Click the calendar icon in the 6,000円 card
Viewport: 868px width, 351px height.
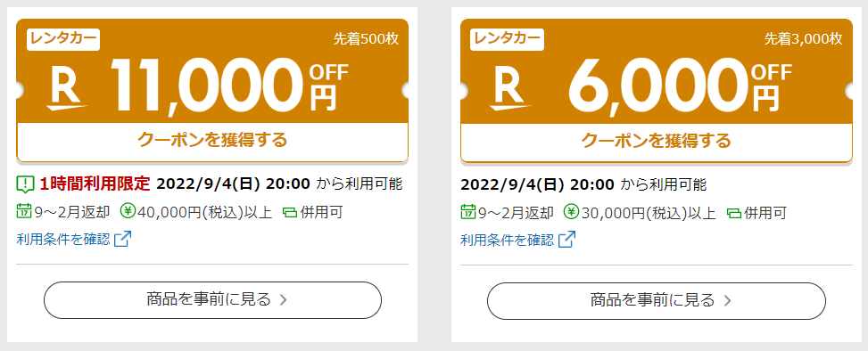[468, 211]
